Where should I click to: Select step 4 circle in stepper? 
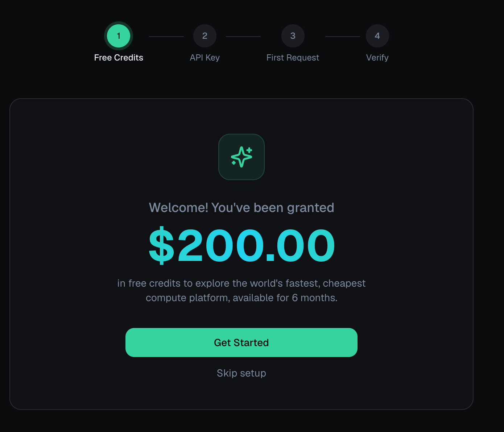(377, 36)
